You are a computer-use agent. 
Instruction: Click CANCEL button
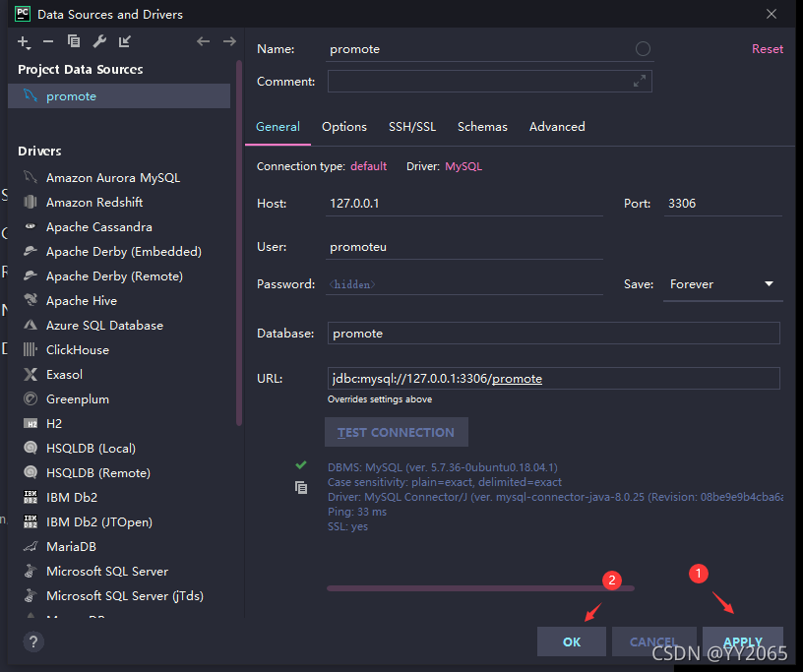pos(654,641)
